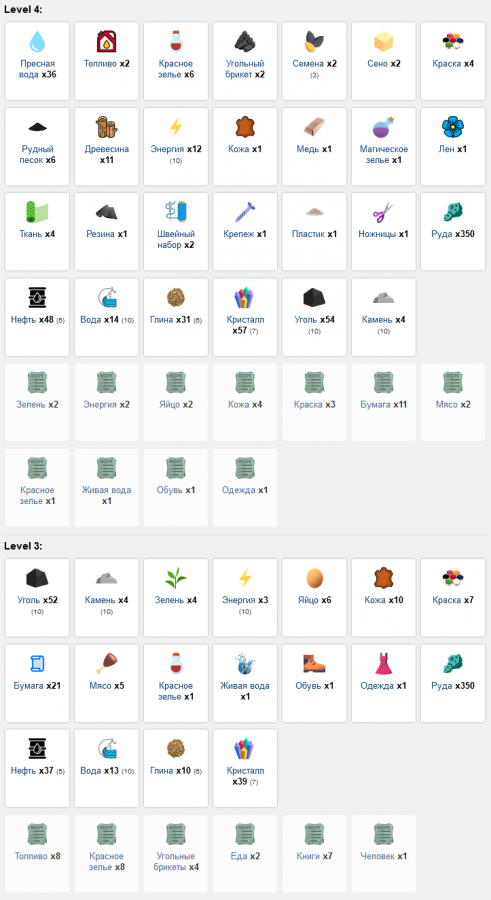Select the coal lump icon above Уголь x54
The height and width of the screenshot is (900, 491).
click(314, 298)
